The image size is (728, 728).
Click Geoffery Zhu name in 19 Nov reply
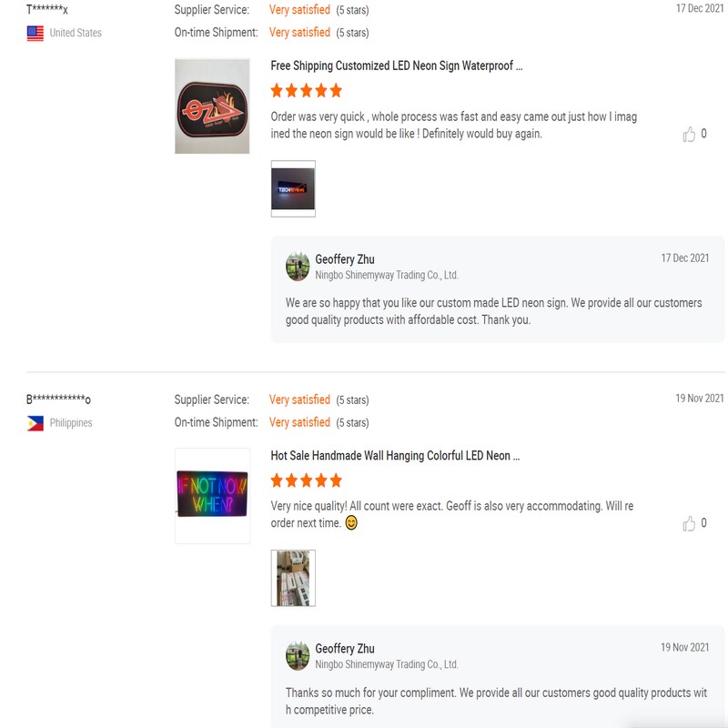click(345, 649)
